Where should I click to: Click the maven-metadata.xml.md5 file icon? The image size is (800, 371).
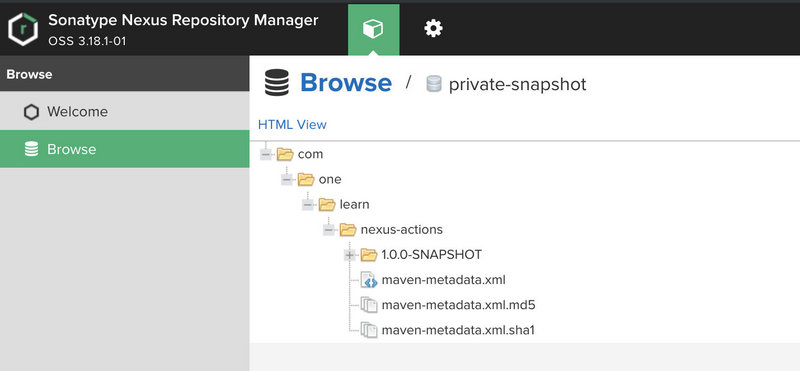click(x=369, y=305)
